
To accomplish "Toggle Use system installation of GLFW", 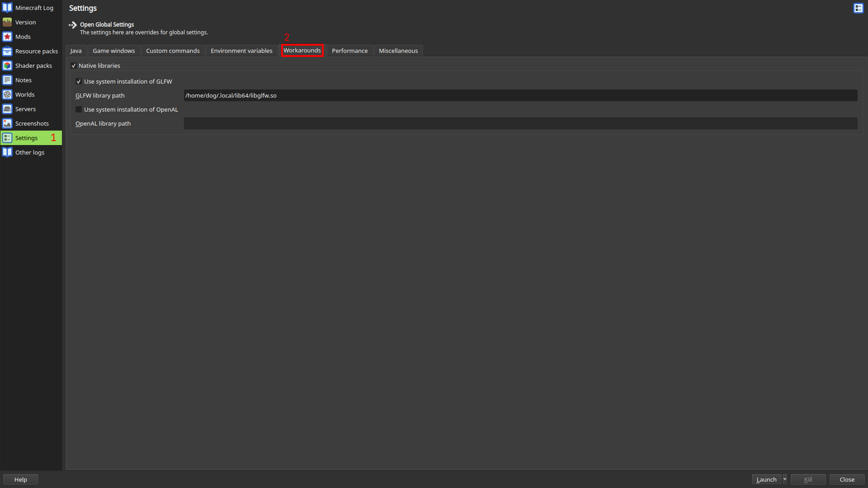I will click(x=78, y=81).
